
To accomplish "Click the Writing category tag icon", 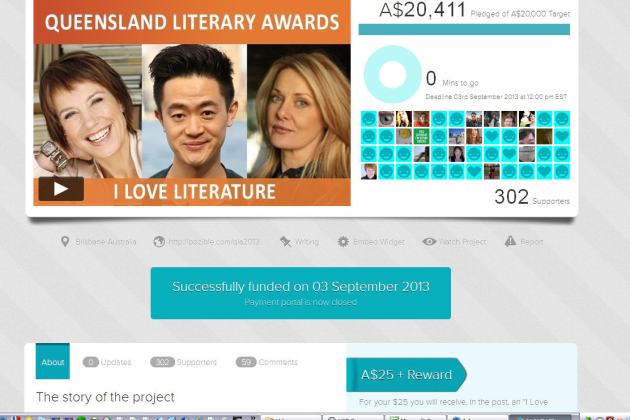I will pyautogui.click(x=285, y=242).
